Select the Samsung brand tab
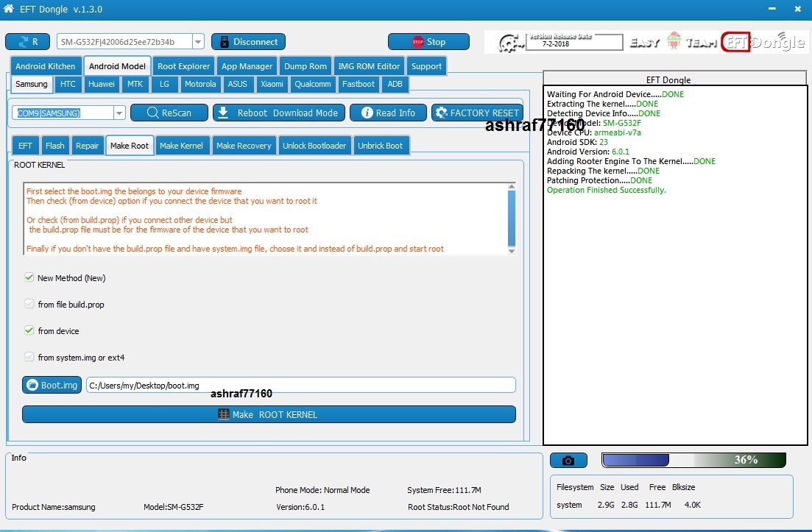812x532 pixels. [32, 84]
